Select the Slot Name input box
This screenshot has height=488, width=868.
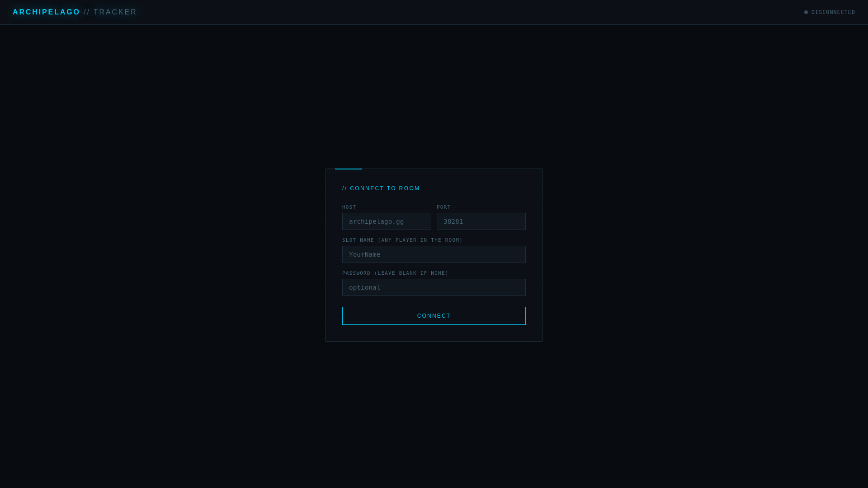pyautogui.click(x=434, y=254)
